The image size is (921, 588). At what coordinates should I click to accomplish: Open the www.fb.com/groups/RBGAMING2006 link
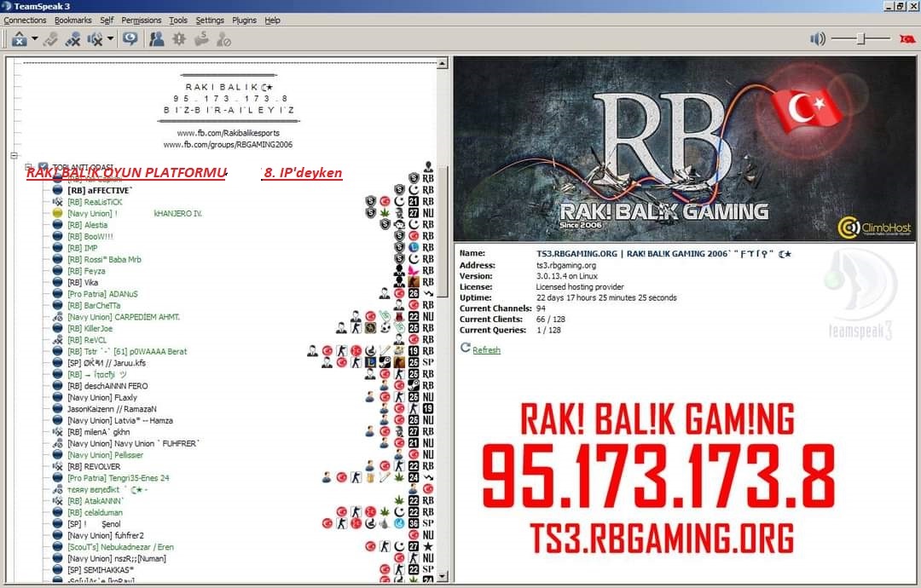(228, 144)
